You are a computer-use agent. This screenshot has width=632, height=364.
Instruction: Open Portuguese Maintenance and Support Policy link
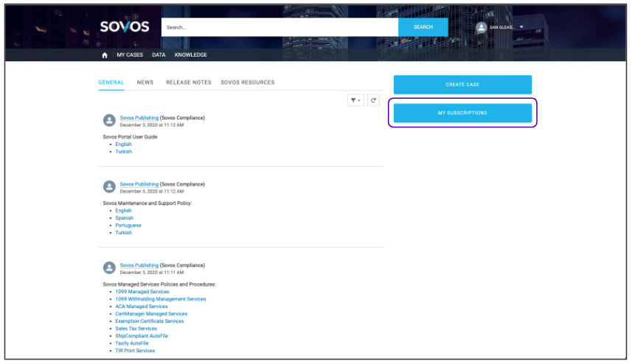[128, 225]
